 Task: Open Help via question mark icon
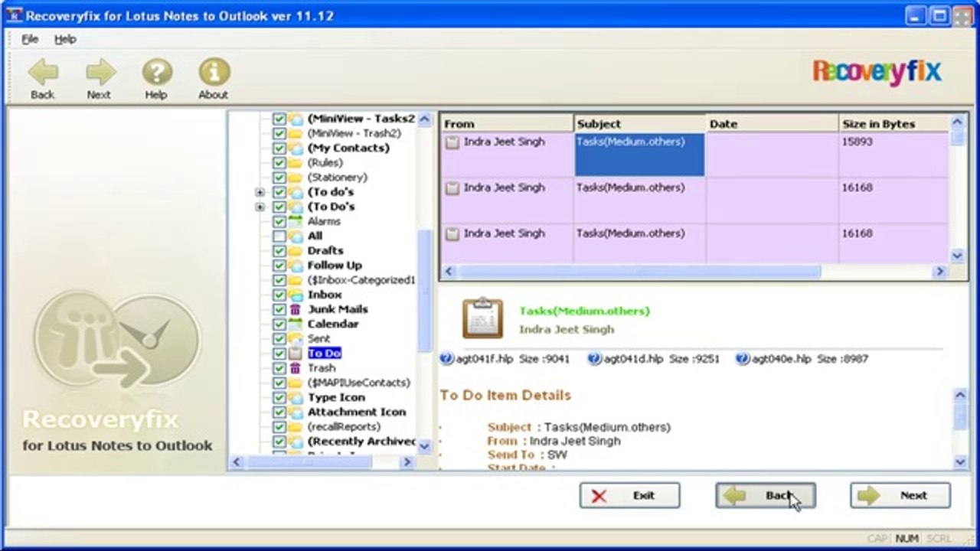[x=156, y=73]
